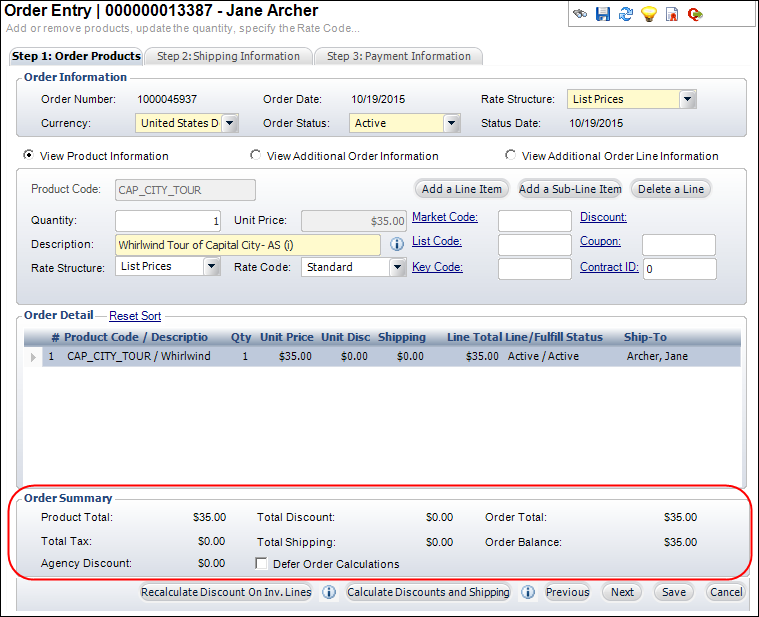Sort by Line/Fulfill Status column header
The height and width of the screenshot is (617, 759).
coord(554,337)
